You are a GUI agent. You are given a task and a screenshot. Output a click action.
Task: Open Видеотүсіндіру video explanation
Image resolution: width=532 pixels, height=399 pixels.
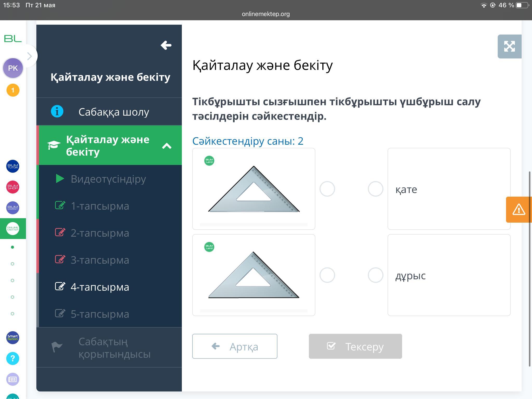(x=108, y=179)
